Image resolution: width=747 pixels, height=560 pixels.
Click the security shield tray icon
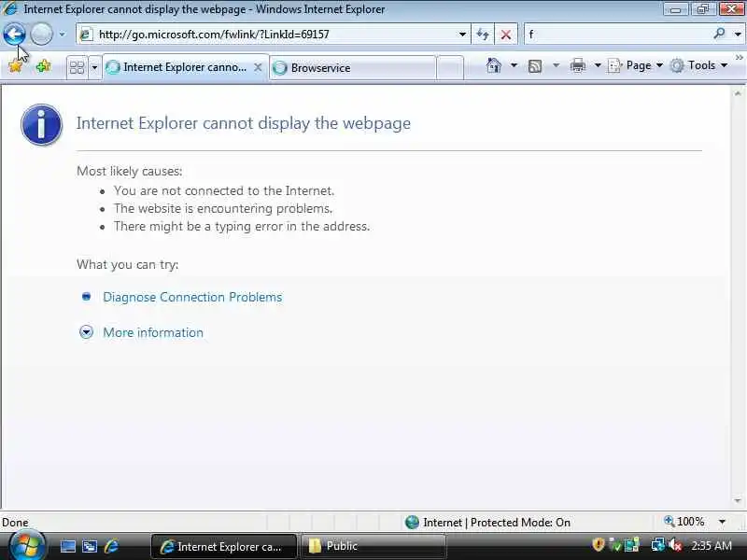598,545
